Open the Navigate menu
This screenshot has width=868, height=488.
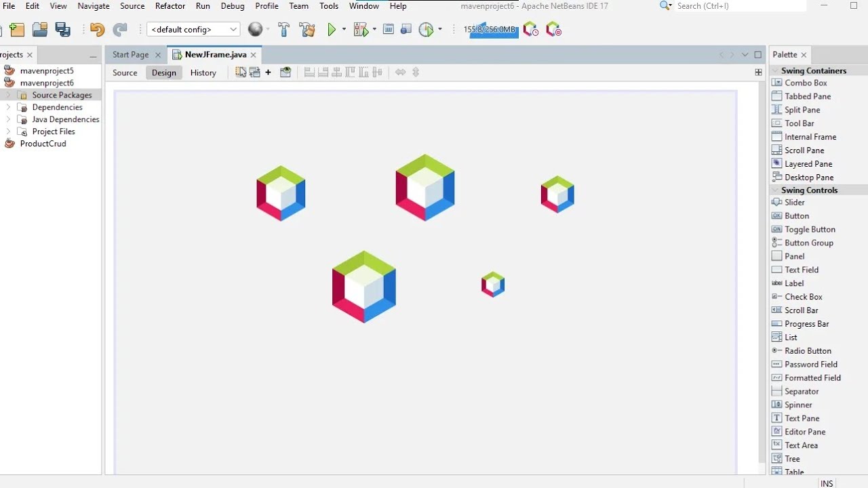click(94, 6)
